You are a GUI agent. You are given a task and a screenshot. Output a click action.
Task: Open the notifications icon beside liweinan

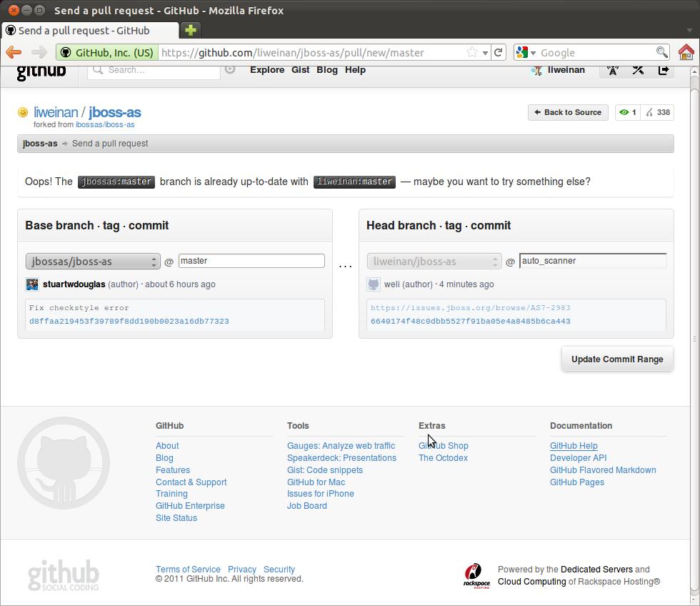tap(613, 70)
